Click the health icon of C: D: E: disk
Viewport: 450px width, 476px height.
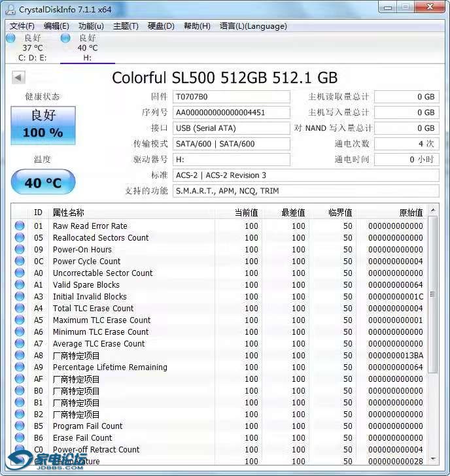pos(10,38)
